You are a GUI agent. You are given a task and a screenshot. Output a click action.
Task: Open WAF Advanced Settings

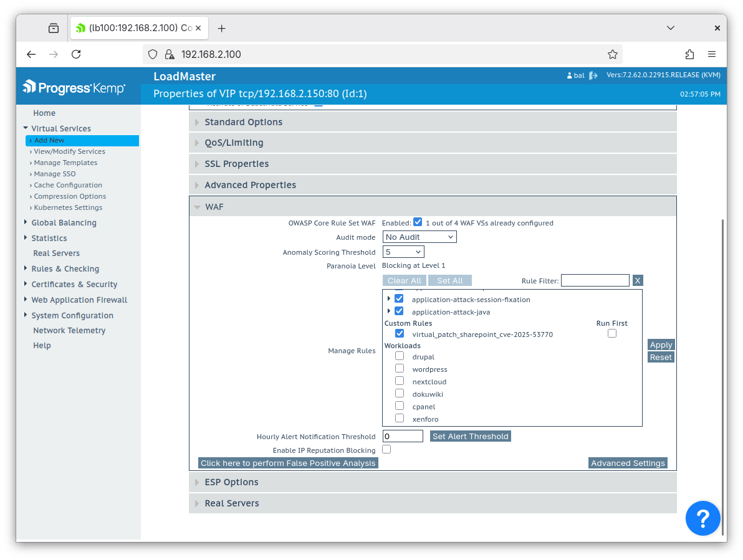[x=628, y=463]
